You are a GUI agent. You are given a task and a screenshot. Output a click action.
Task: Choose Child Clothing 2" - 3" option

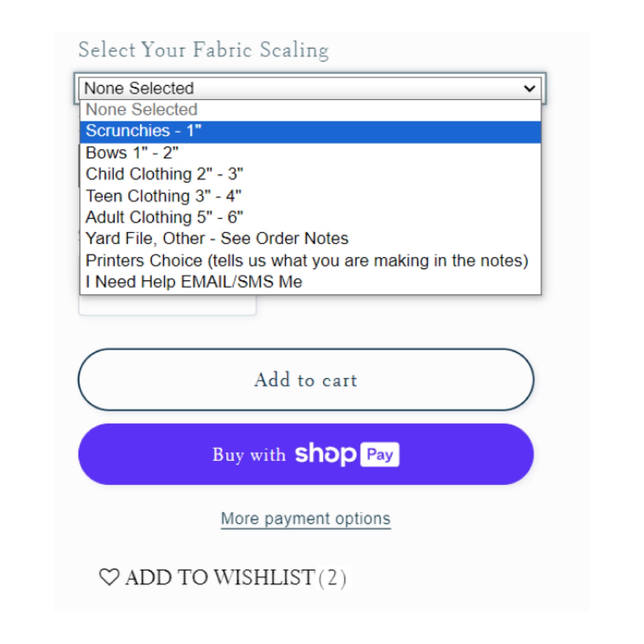coord(310,174)
